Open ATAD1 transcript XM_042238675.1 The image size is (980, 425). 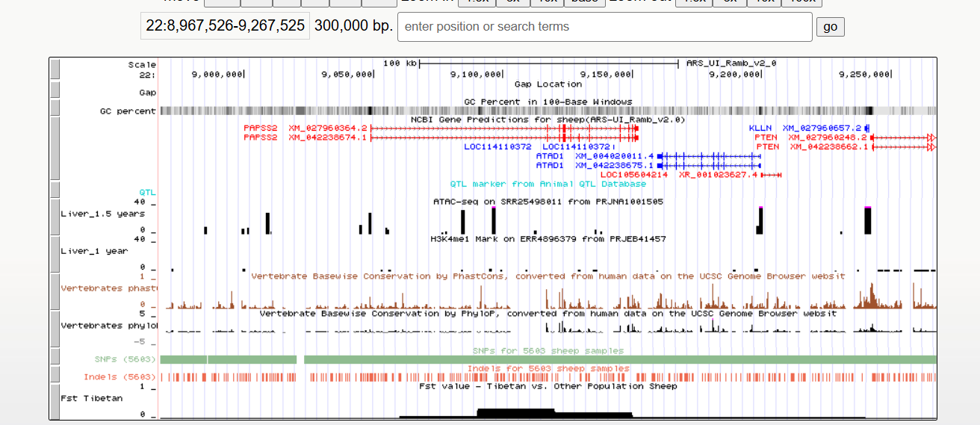pyautogui.click(x=614, y=165)
